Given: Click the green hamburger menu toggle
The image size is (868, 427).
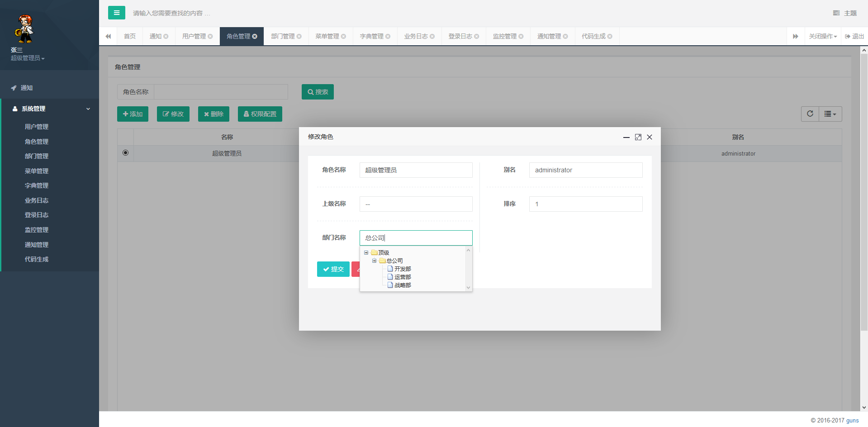Looking at the screenshot, I should [116, 13].
